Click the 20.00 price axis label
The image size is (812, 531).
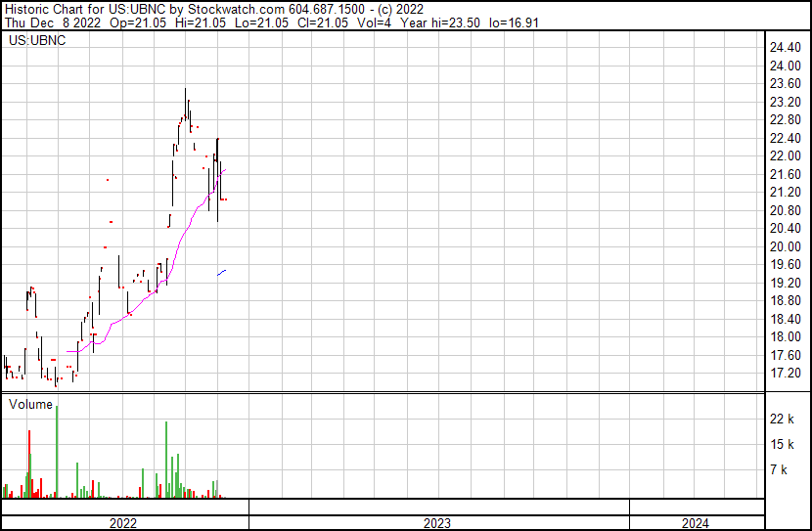[x=785, y=246]
